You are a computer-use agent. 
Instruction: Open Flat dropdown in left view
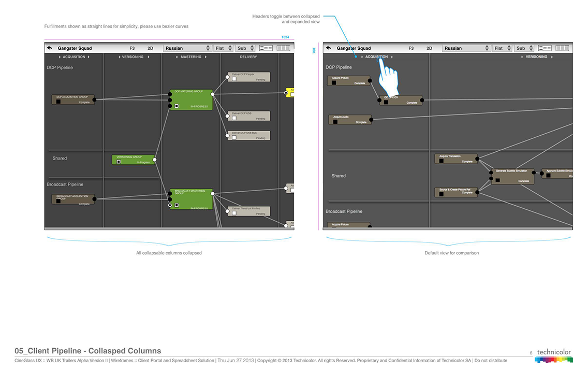click(224, 48)
